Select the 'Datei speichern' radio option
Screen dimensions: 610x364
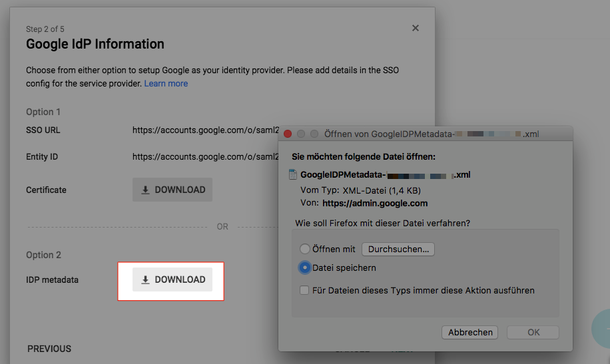coord(305,268)
